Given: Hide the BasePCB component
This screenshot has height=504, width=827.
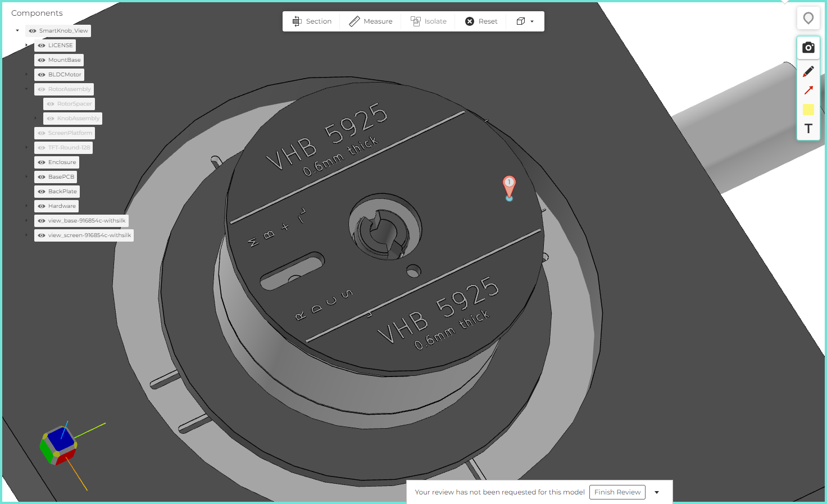Looking at the screenshot, I should click(x=42, y=177).
